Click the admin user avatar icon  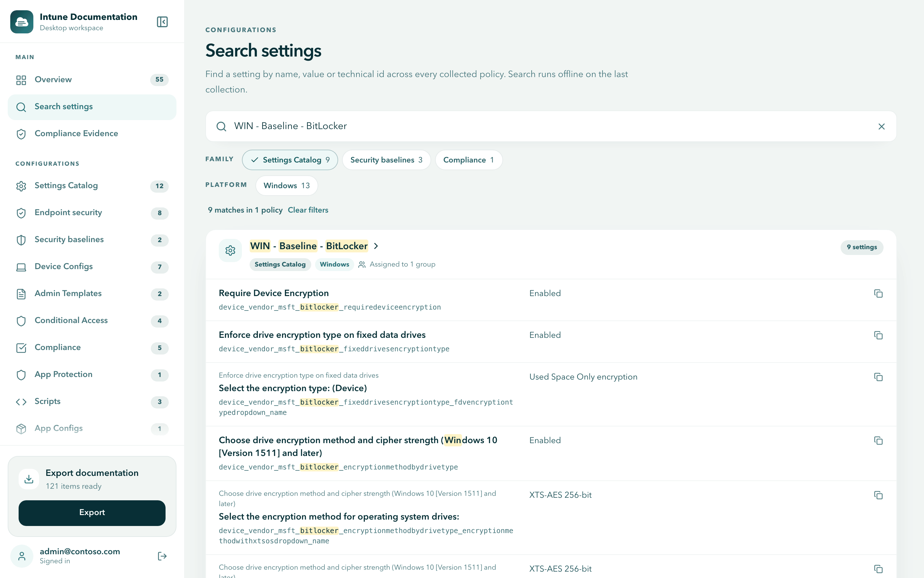[22, 556]
